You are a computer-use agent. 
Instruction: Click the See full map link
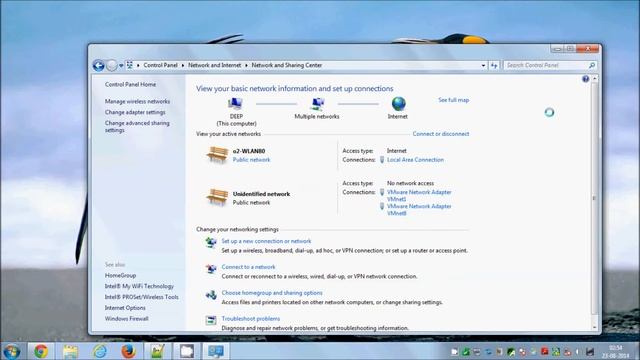click(453, 100)
